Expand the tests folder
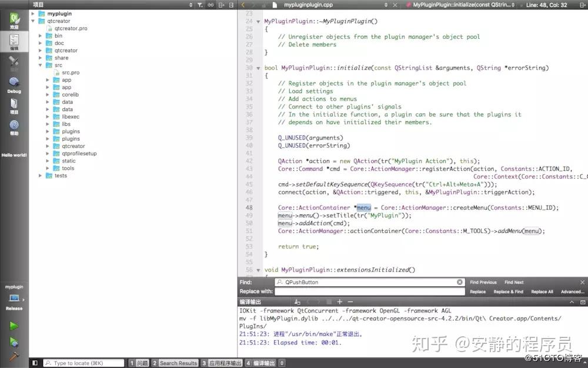The width and height of the screenshot is (588, 368). (x=40, y=175)
